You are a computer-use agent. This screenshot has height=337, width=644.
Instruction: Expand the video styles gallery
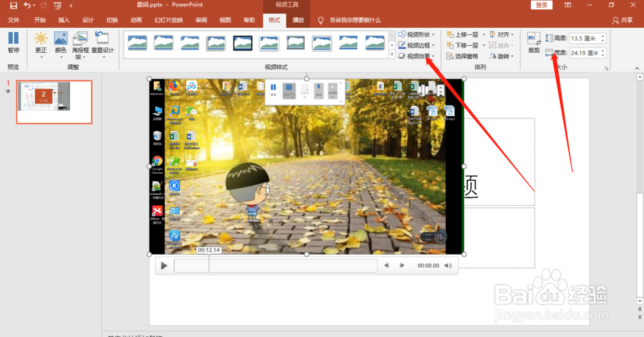tap(392, 55)
